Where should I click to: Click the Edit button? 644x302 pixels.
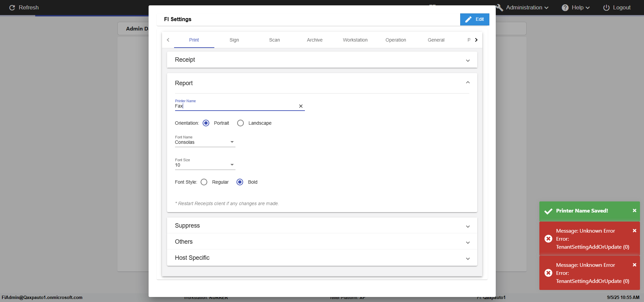coord(474,19)
